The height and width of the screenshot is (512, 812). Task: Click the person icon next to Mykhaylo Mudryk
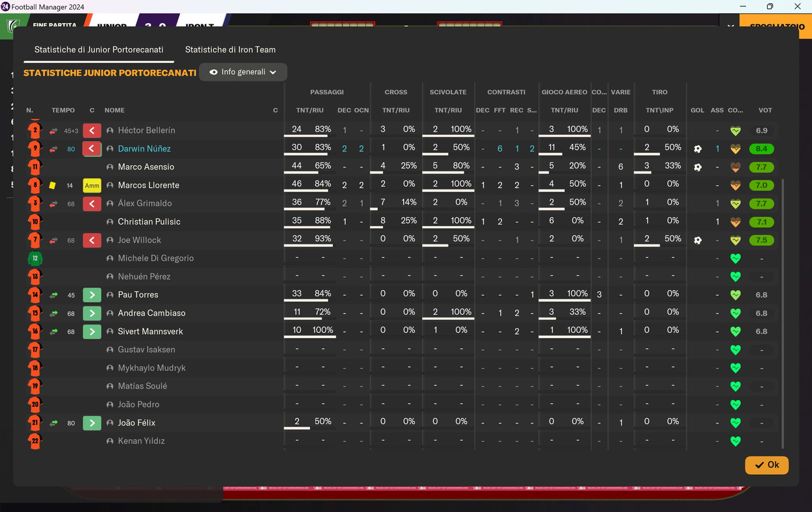(110, 369)
